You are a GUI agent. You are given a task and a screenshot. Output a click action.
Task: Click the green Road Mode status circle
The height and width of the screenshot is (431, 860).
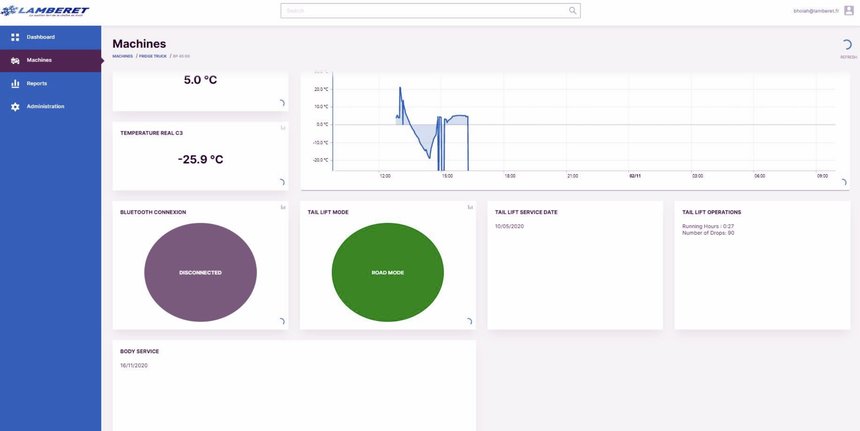click(x=387, y=272)
